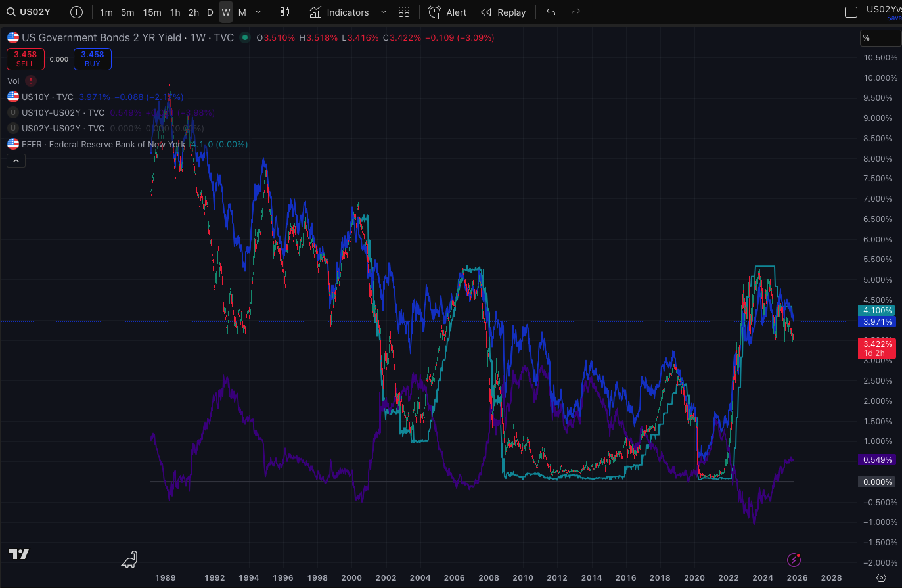Toggle the green market status dot
The height and width of the screenshot is (588, 902).
pos(245,37)
